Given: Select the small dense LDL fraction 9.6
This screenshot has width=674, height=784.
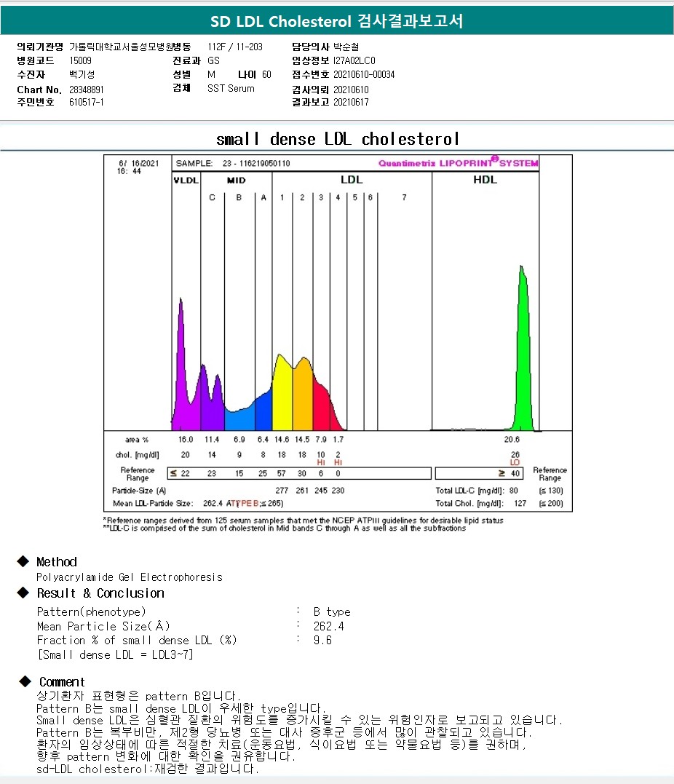Looking at the screenshot, I should (x=322, y=641).
